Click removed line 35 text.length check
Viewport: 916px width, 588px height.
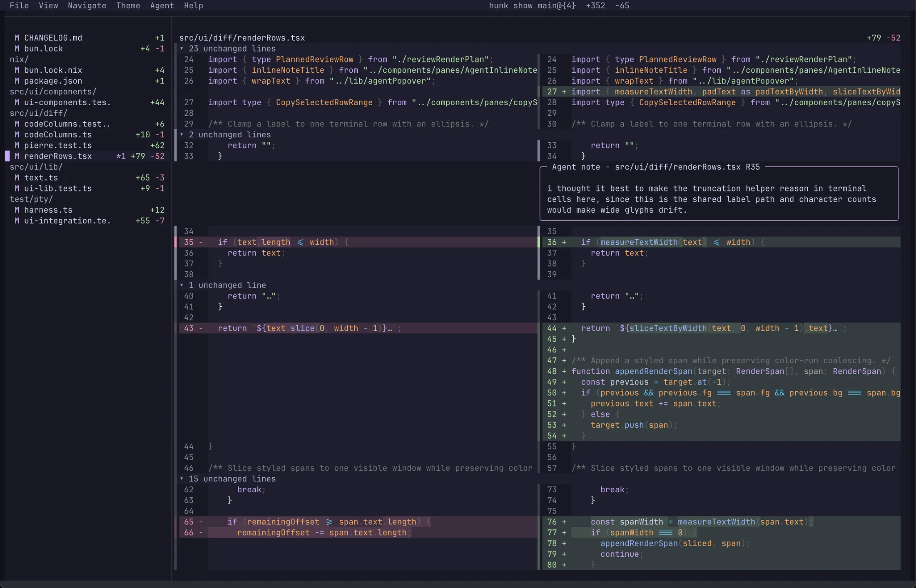tap(358, 242)
